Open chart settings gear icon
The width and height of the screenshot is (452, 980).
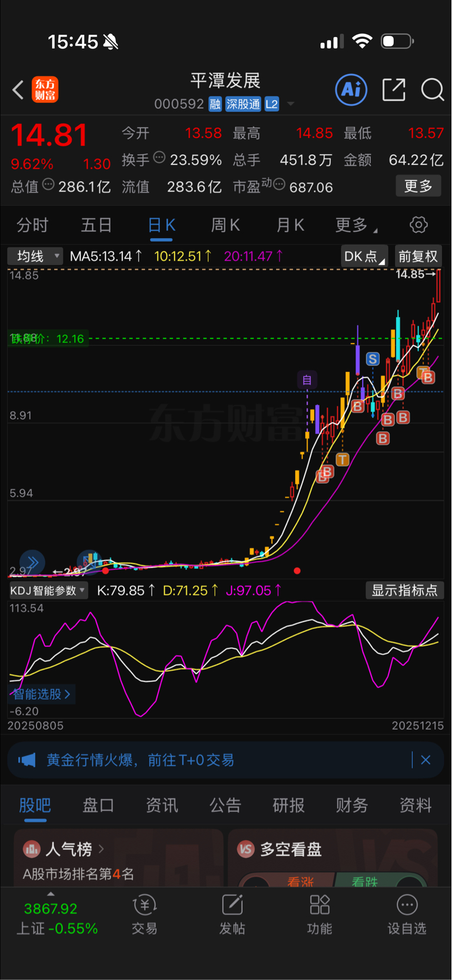coord(418,224)
